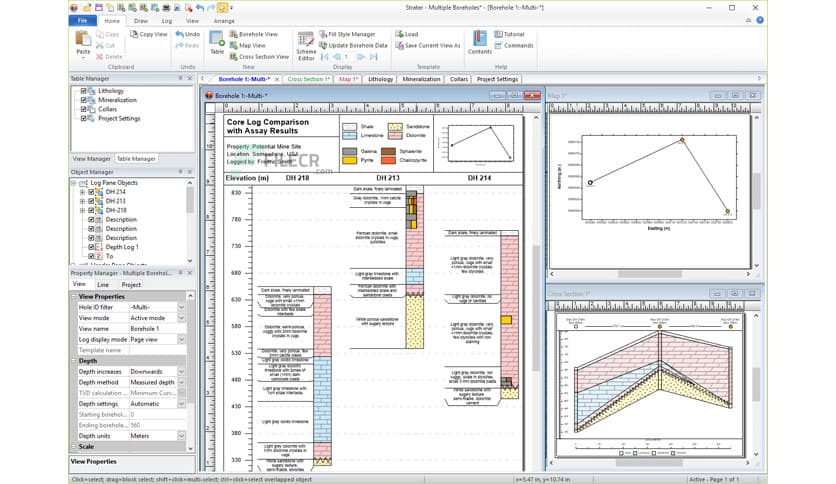The width and height of the screenshot is (836, 484).
Task: Collapse the View Properties section
Action: point(74,296)
